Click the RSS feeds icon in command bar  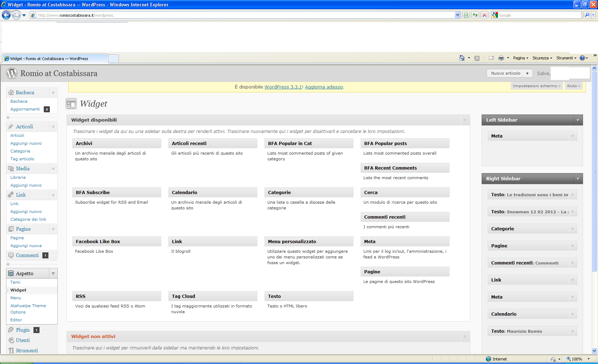tap(477, 58)
